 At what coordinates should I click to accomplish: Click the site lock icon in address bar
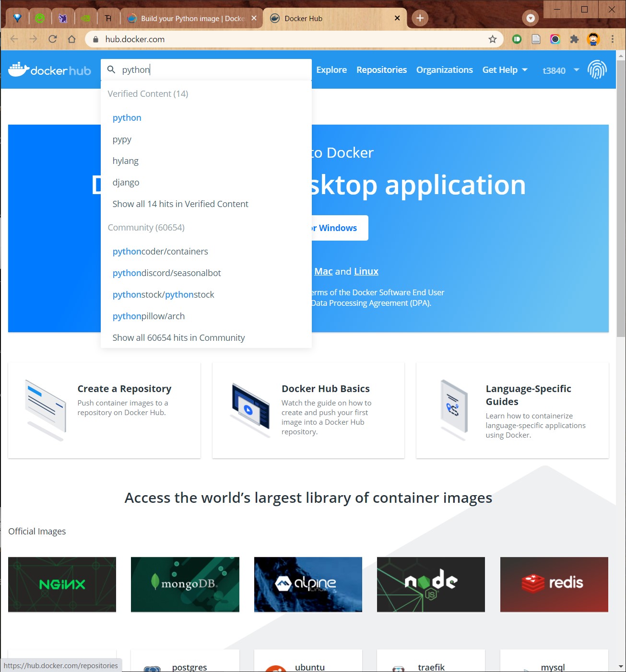[x=95, y=39]
